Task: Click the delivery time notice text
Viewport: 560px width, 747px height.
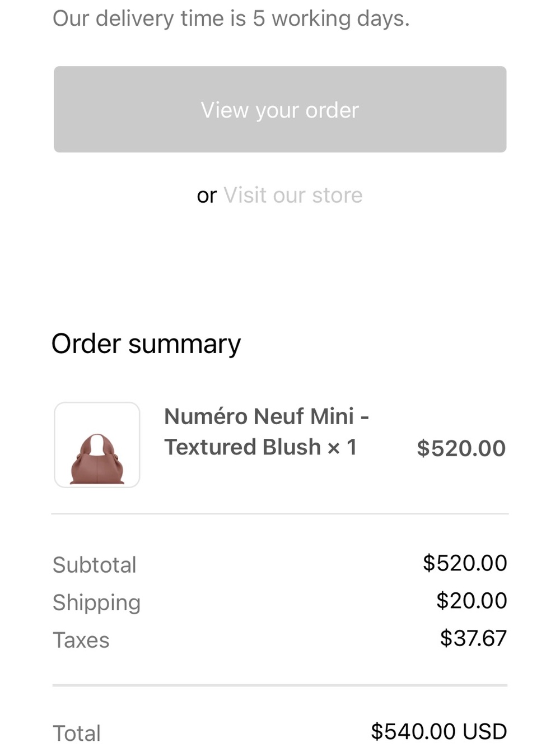Action: 231,18
